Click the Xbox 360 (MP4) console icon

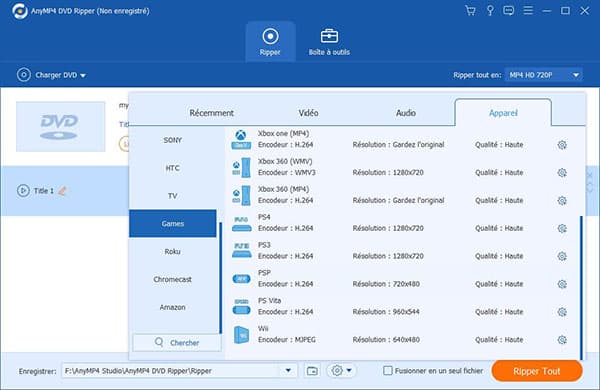pyautogui.click(x=241, y=195)
